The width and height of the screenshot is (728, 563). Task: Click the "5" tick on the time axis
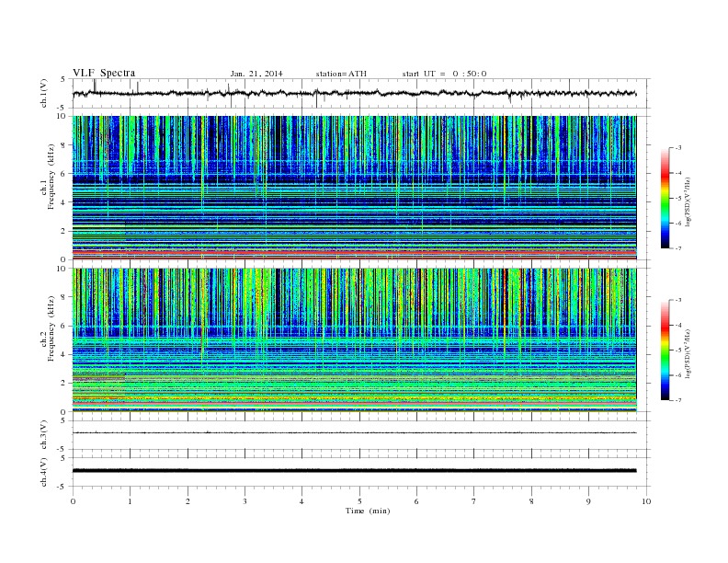[x=359, y=501]
